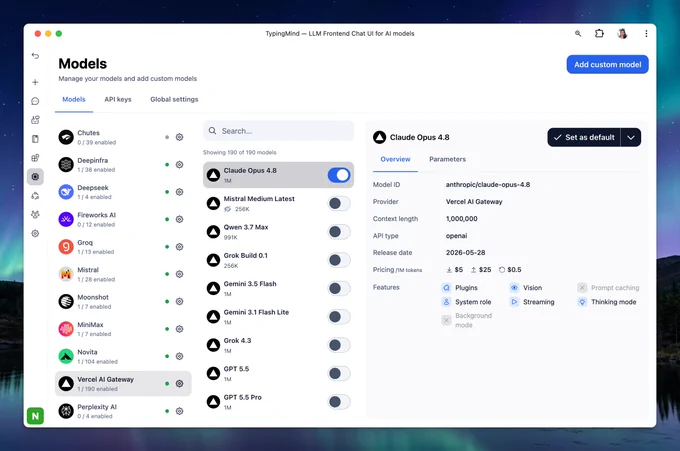This screenshot has width=680, height=451.
Task: Open settings gear for Deepseek provider
Action: click(x=180, y=192)
